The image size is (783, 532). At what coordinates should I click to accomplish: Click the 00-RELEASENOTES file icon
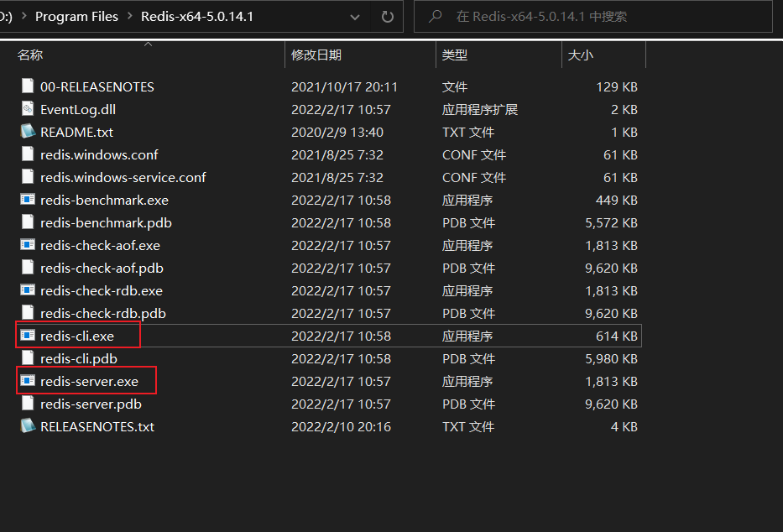pyautogui.click(x=28, y=86)
